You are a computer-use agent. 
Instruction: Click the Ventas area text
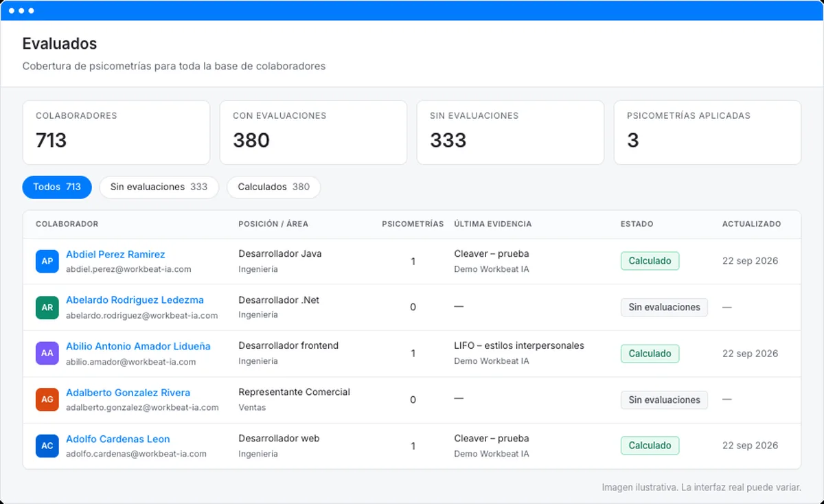pos(252,407)
